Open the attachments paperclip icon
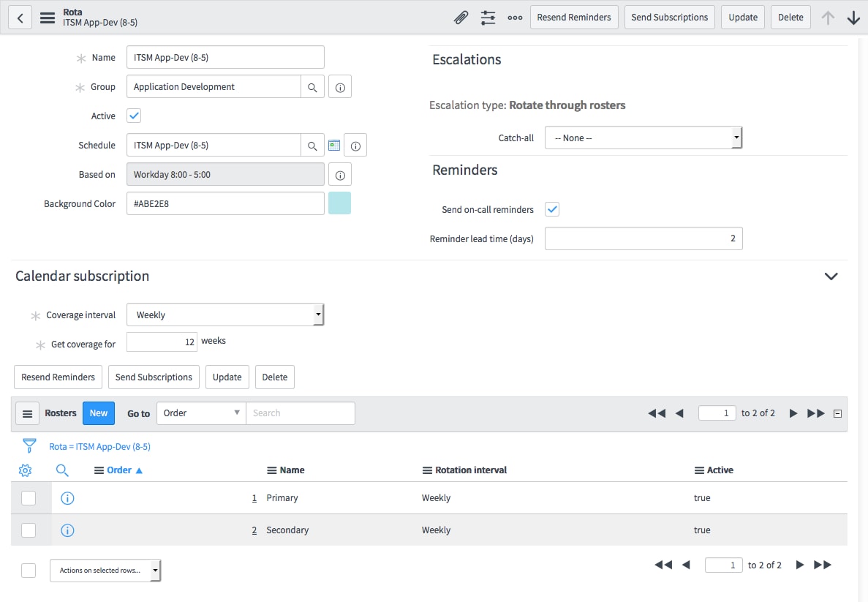 pyautogui.click(x=461, y=17)
